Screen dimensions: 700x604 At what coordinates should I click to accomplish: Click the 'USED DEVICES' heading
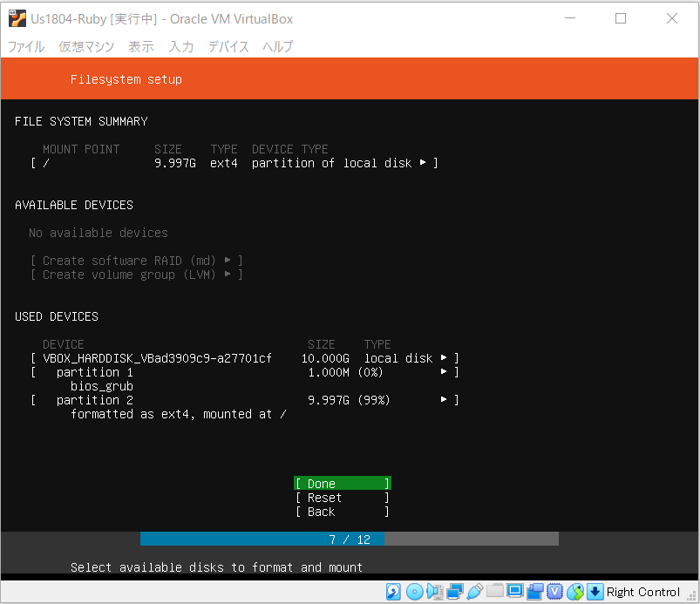point(57,316)
